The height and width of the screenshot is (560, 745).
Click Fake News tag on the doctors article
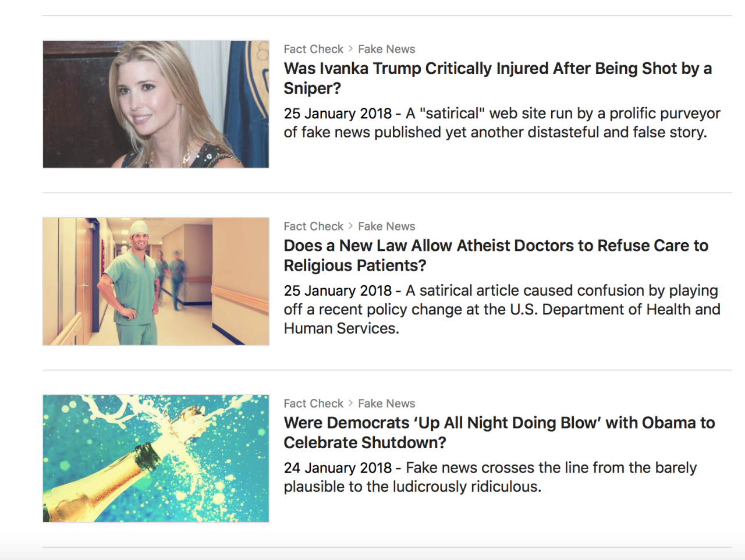[x=386, y=226]
